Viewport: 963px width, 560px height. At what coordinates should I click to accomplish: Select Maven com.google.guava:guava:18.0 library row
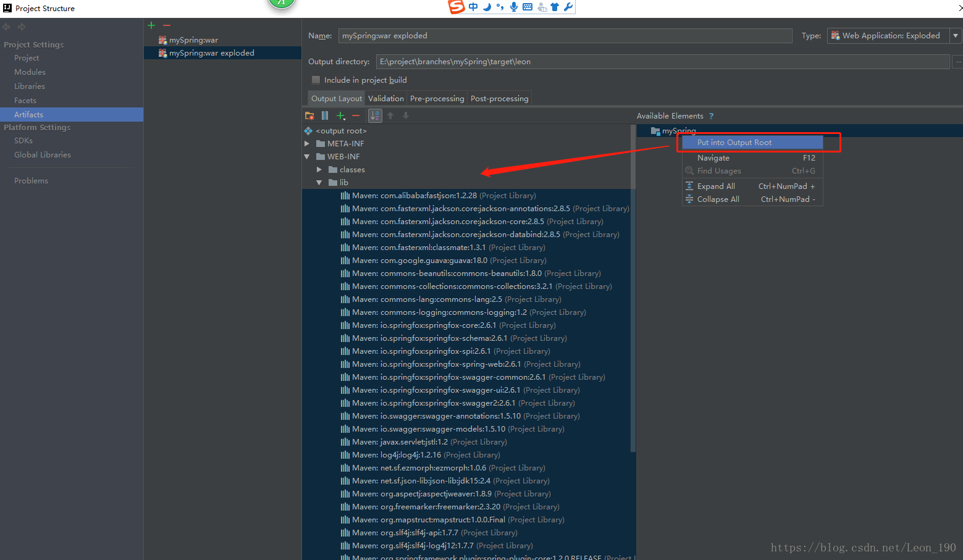[x=469, y=261]
